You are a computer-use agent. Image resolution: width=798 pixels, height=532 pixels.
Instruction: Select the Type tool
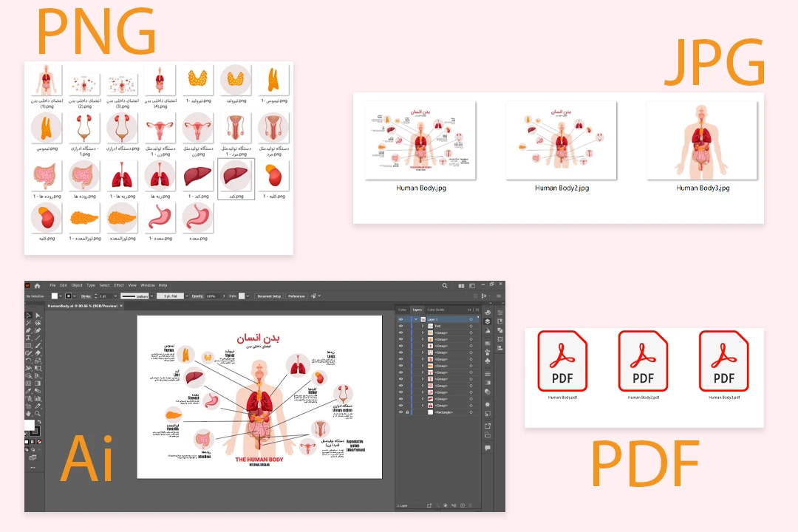pyautogui.click(x=28, y=338)
